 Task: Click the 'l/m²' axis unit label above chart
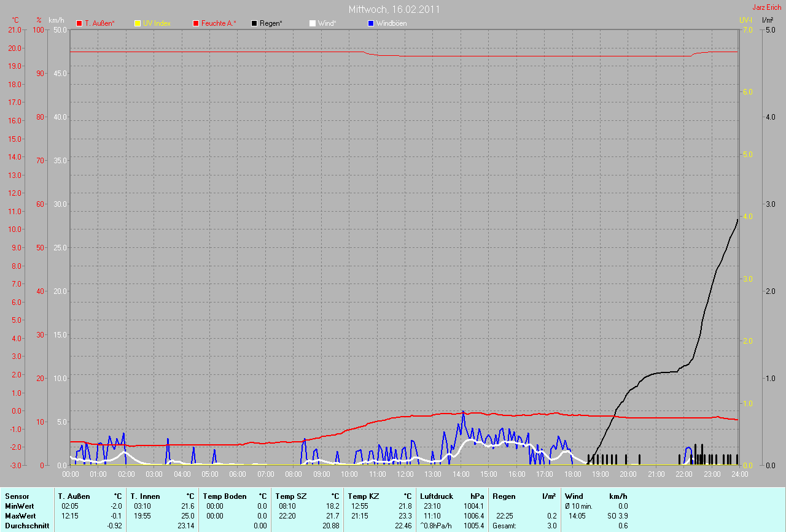(x=767, y=20)
